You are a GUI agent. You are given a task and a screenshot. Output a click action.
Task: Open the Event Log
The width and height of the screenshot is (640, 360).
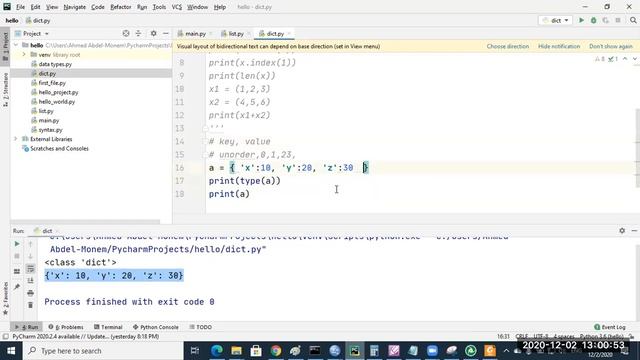point(610,327)
